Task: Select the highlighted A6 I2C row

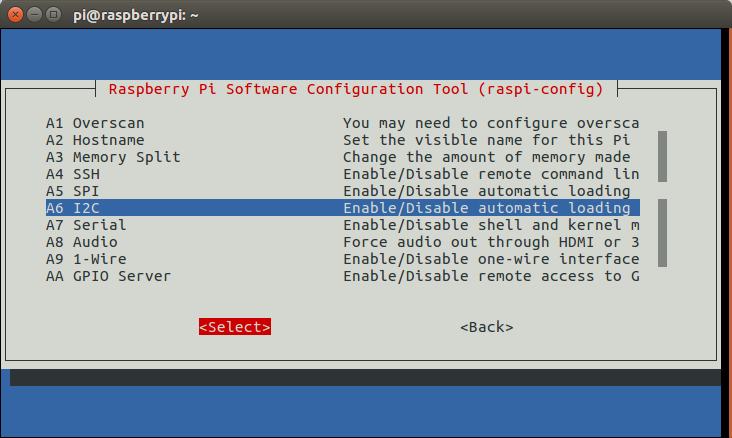Action: (343, 208)
